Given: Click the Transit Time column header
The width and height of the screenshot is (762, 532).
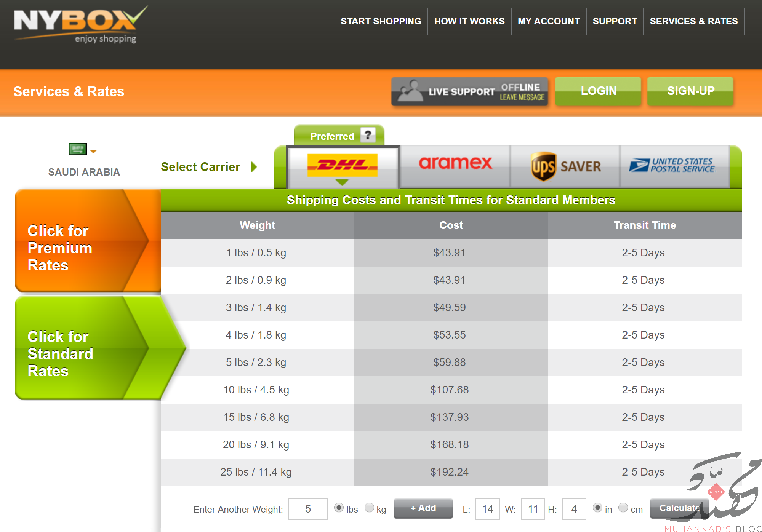Looking at the screenshot, I should pyautogui.click(x=645, y=225).
